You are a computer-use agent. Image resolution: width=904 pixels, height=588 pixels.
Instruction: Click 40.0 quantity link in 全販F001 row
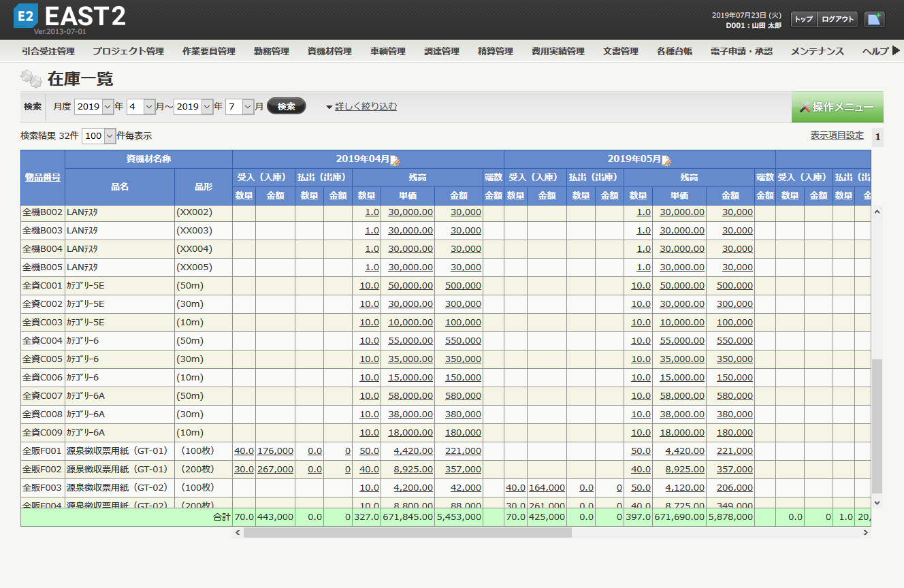pyautogui.click(x=244, y=451)
